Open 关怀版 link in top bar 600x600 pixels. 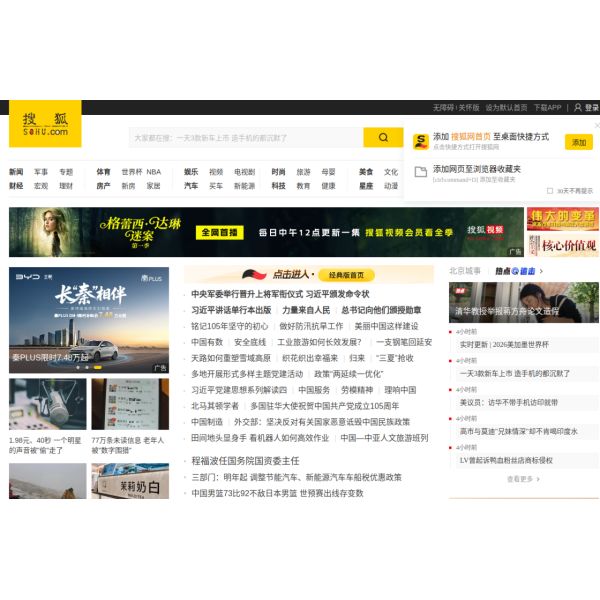pos(469,108)
